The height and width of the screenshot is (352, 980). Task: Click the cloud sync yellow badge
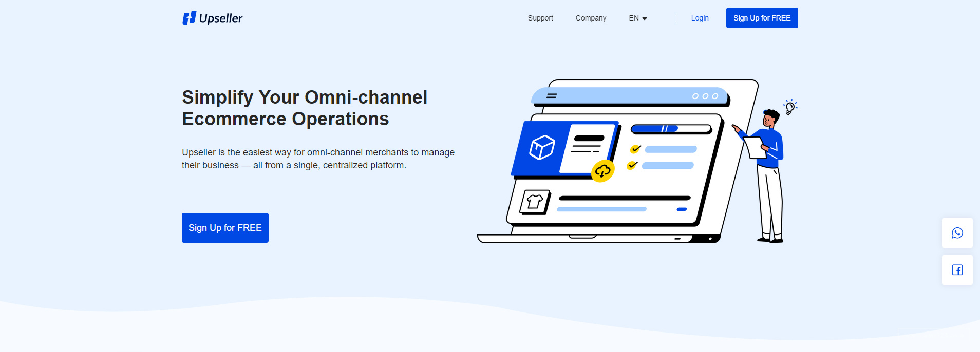(x=603, y=171)
